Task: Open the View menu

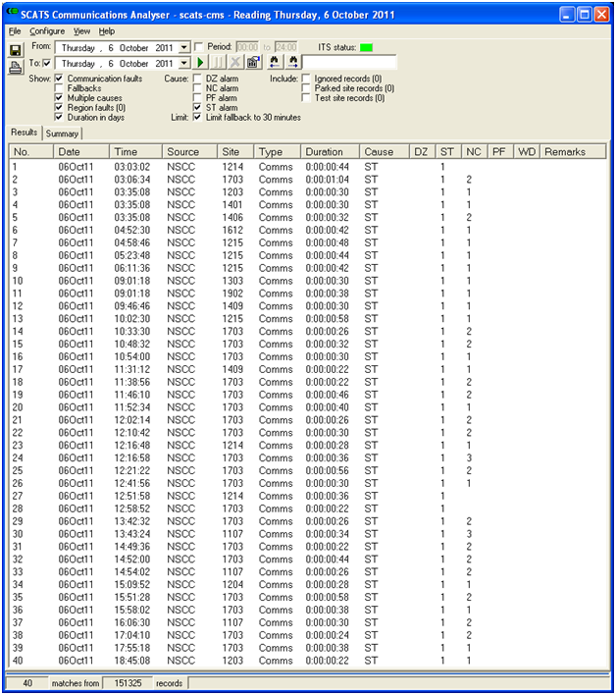Action: (x=81, y=31)
